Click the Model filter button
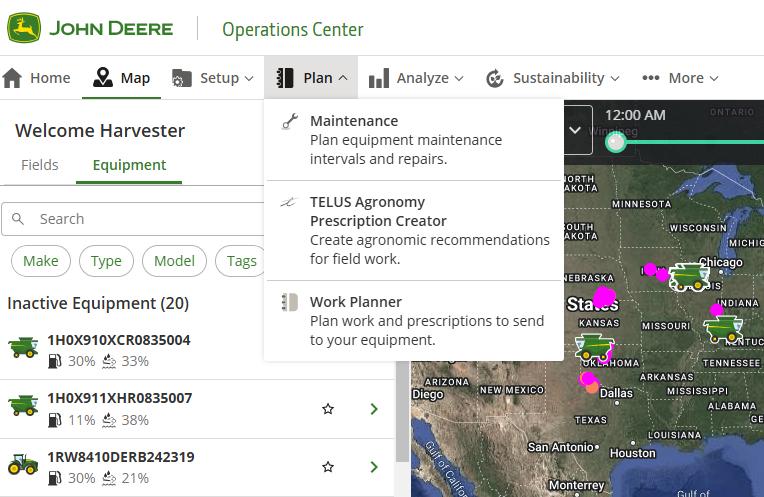 (x=174, y=261)
